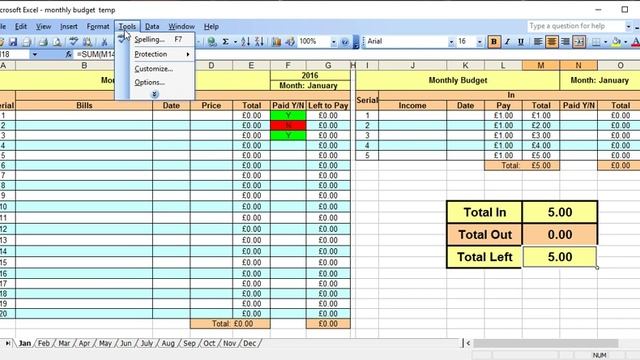Image resolution: width=640 pixels, height=360 pixels.
Task: Click the Print icon in the toolbar
Action: coord(43,42)
